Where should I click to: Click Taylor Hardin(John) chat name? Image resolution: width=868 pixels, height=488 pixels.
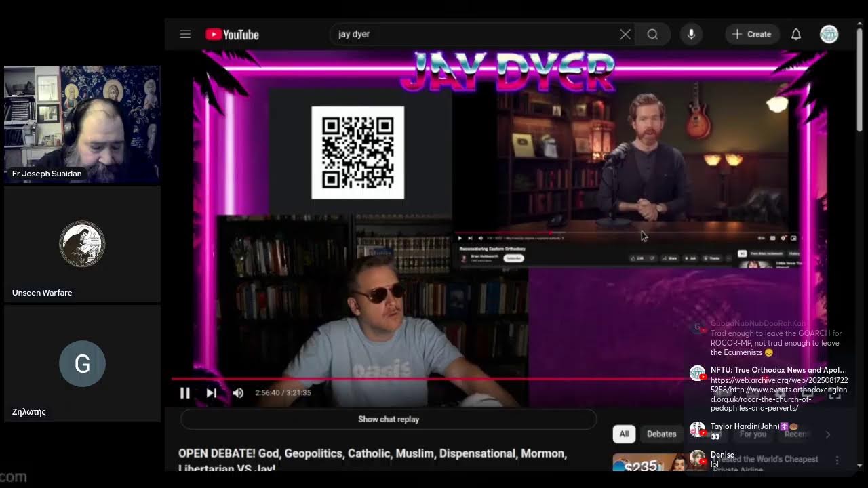745,426
